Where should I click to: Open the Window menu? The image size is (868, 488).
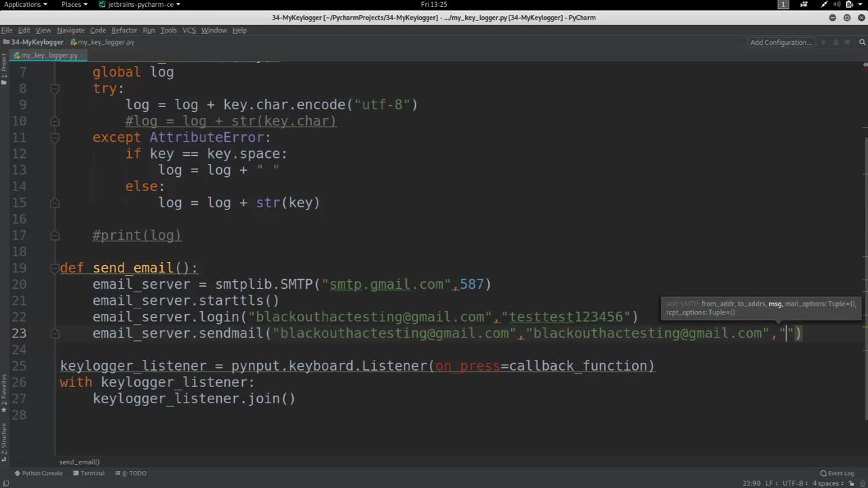[214, 30]
